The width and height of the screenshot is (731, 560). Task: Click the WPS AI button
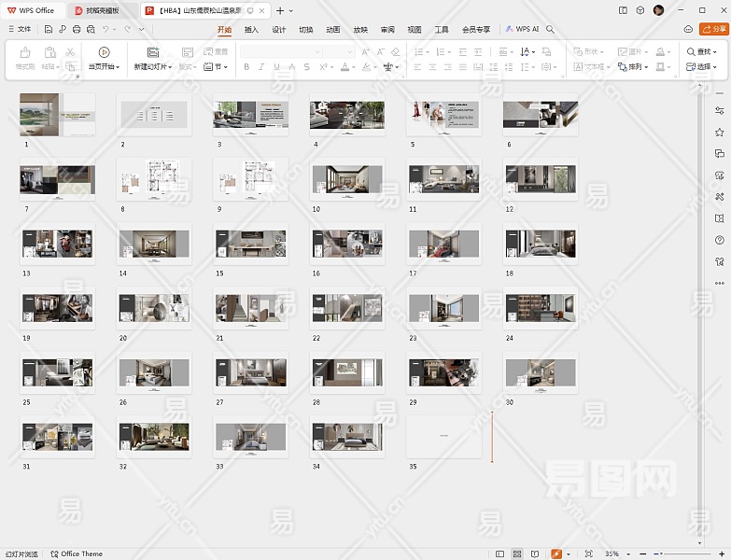(x=523, y=29)
